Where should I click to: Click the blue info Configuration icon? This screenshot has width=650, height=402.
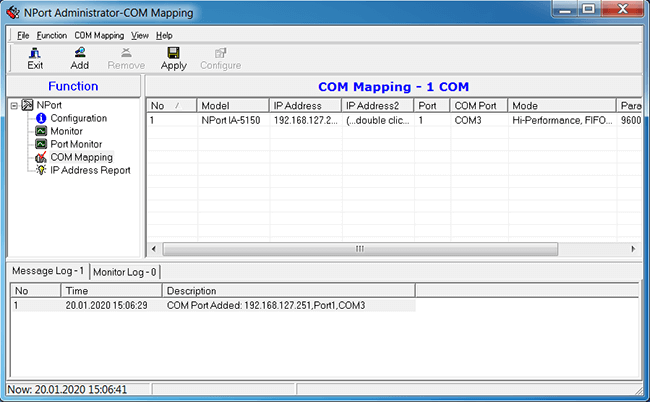click(x=41, y=118)
